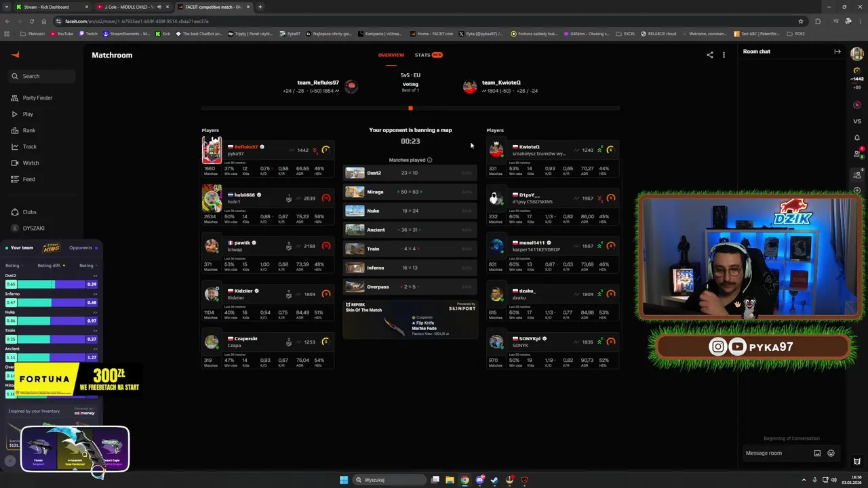This screenshot has height=488, width=868.
Task: Open the Search field in sidebar
Action: 42,76
